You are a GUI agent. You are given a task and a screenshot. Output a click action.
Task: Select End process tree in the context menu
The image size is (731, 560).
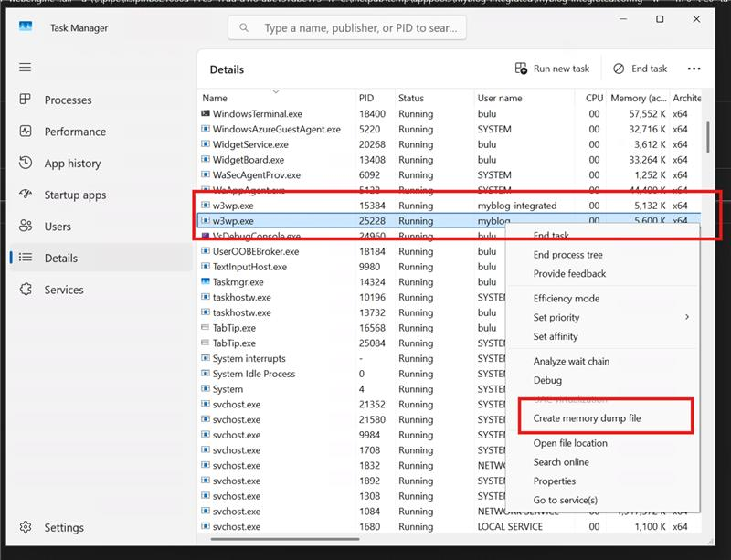567,255
